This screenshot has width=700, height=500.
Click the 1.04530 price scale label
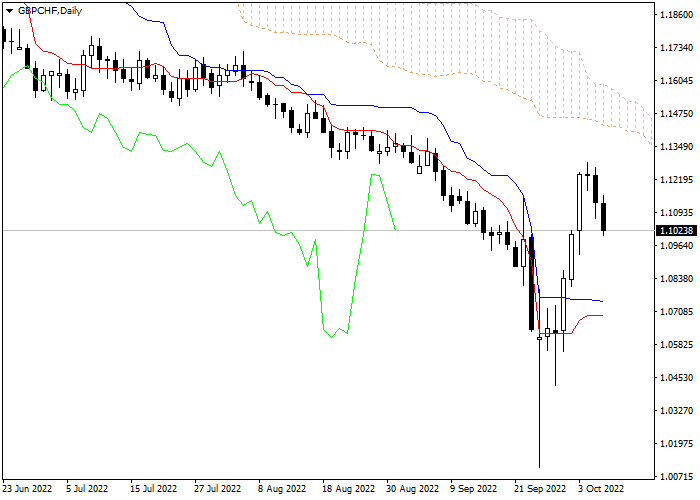677,378
